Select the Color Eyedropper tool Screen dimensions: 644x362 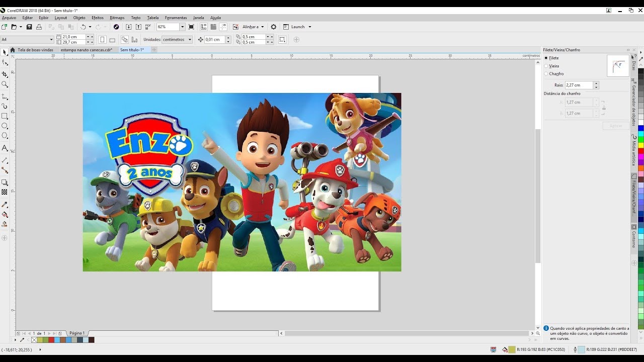5,205
